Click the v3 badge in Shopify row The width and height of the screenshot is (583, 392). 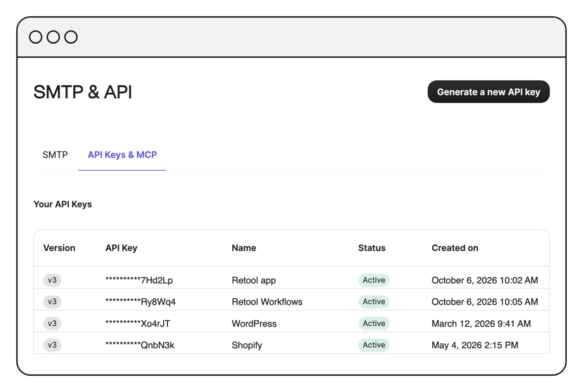(52, 345)
